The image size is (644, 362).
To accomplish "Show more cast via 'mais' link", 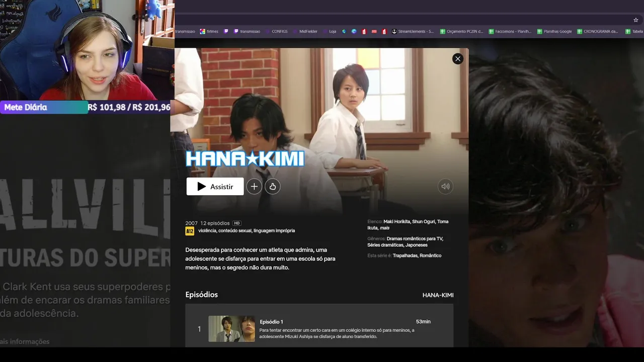I will [384, 228].
